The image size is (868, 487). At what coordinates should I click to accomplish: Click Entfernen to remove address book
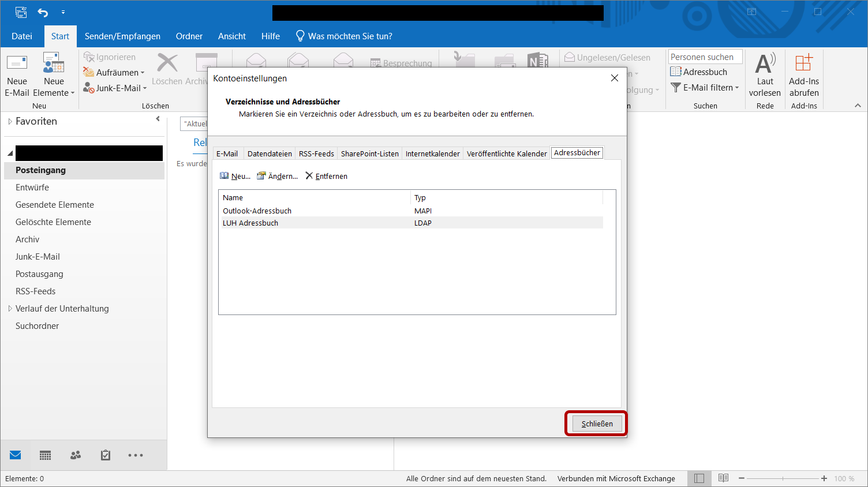pyautogui.click(x=326, y=176)
